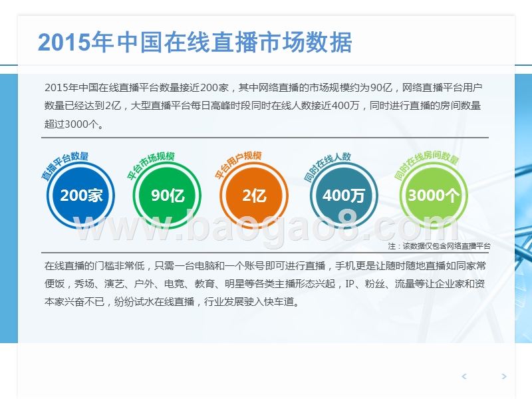Click the line starting 便饭，秀场、演艺
Screen dimensions: 532x399
265,284
